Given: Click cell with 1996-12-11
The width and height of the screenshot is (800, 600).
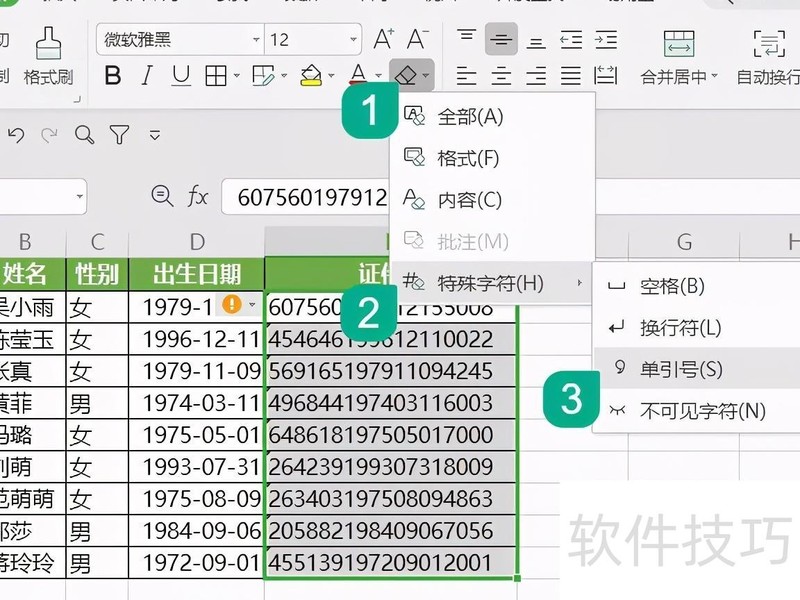Looking at the screenshot, I should point(197,339).
